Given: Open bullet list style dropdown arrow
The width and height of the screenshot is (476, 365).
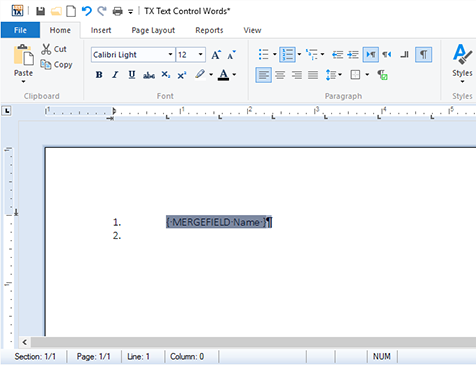Looking at the screenshot, I should (275, 54).
